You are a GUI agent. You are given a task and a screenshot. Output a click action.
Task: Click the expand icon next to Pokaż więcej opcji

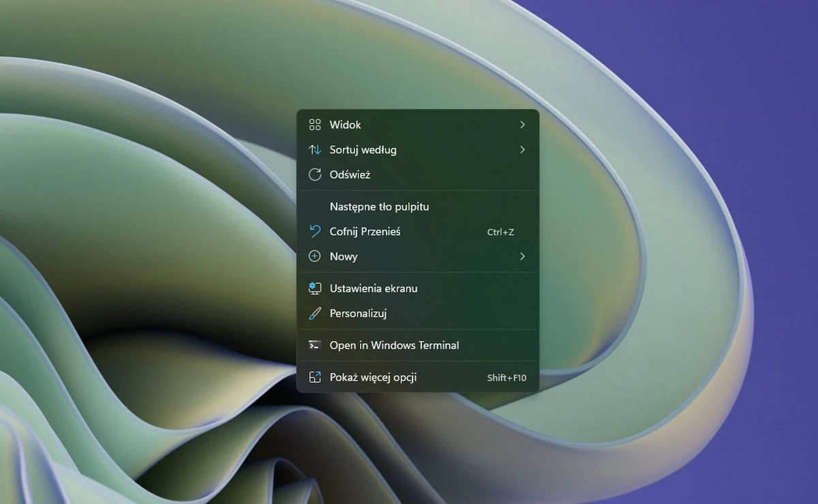click(314, 377)
